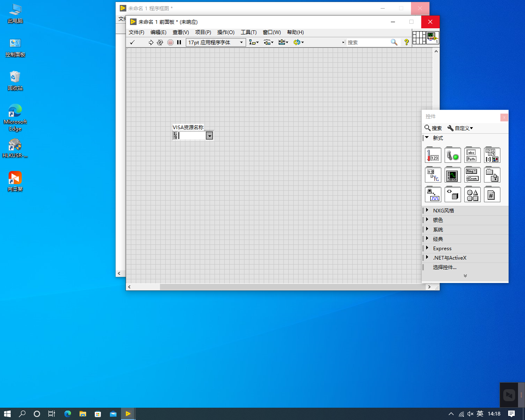The width and height of the screenshot is (525, 420).
Task: Click the checkmark Enter button in toolbar
Action: click(x=132, y=42)
